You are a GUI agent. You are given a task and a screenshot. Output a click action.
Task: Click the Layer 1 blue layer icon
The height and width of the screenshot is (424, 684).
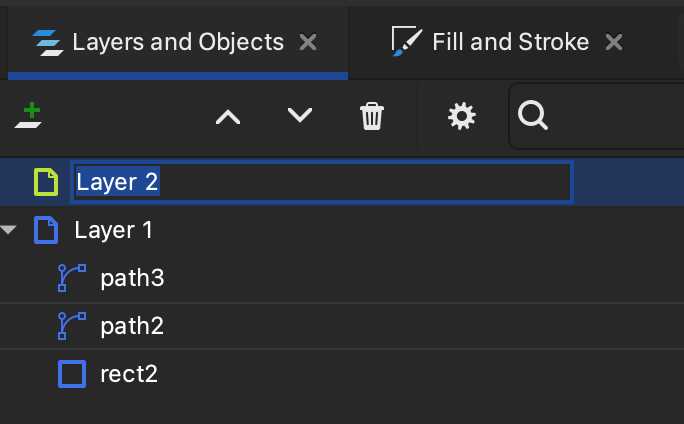coord(46,230)
